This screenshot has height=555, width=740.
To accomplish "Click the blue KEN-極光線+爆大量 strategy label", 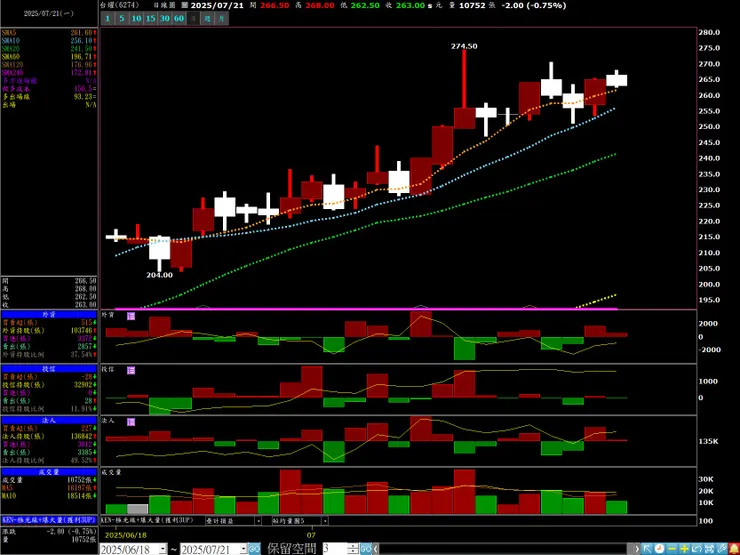I will tap(49, 520).
